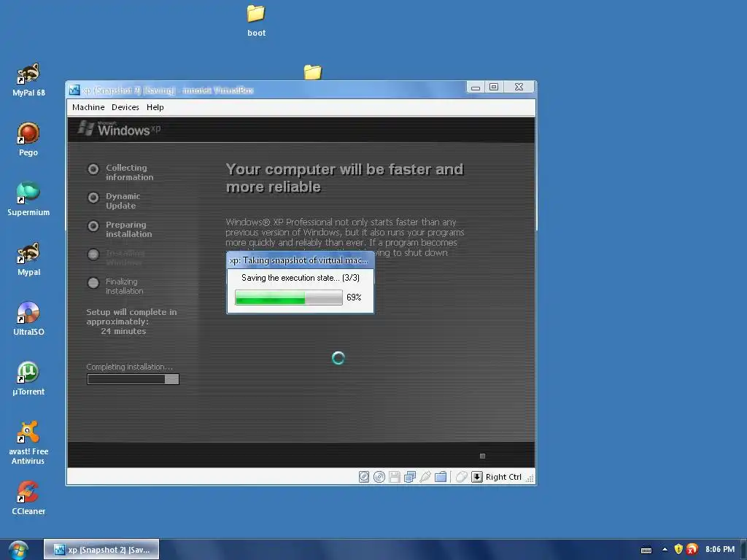The width and height of the screenshot is (747, 560).
Task: Click the host key capture arrow icon
Action: 477,477
